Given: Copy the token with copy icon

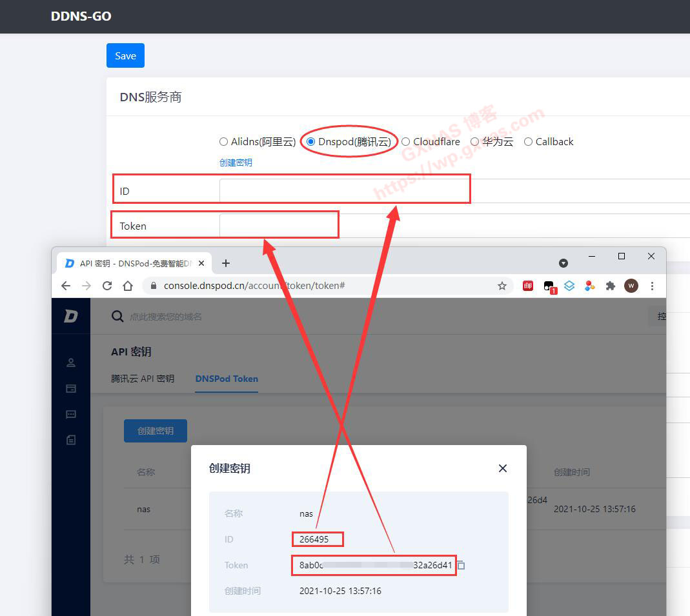Looking at the screenshot, I should pyautogui.click(x=461, y=565).
